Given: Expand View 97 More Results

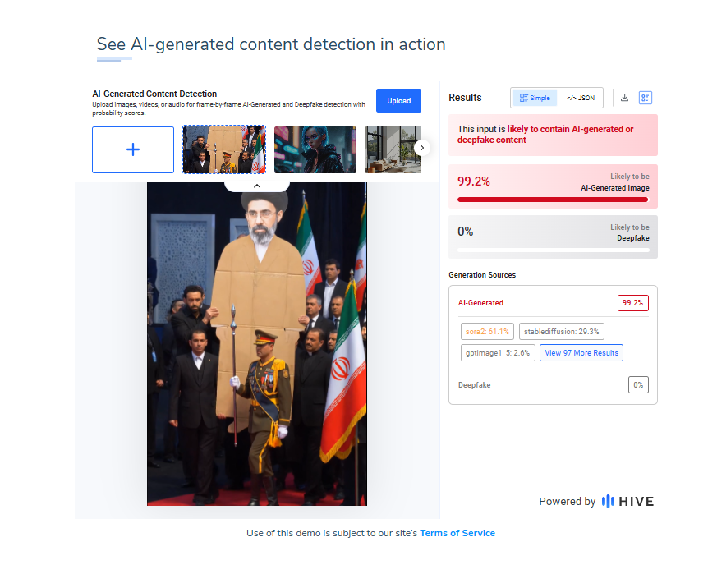Looking at the screenshot, I should (581, 352).
